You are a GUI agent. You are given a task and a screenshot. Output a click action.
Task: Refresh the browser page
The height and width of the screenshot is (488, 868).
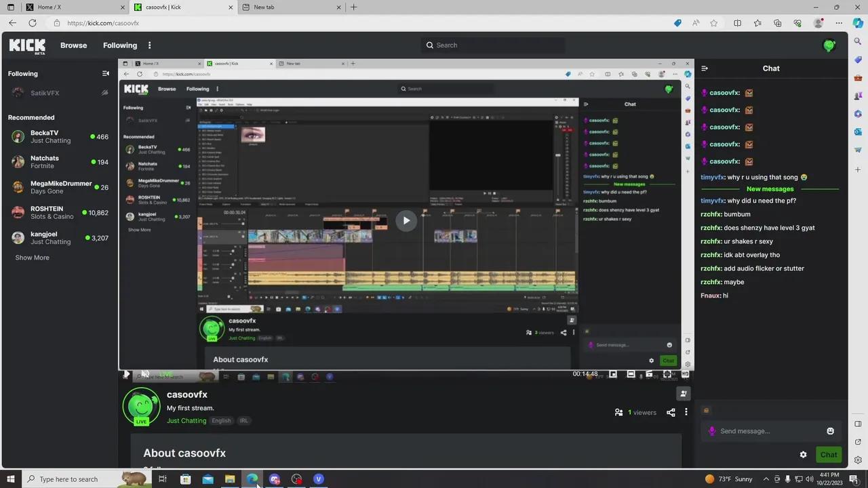click(32, 23)
